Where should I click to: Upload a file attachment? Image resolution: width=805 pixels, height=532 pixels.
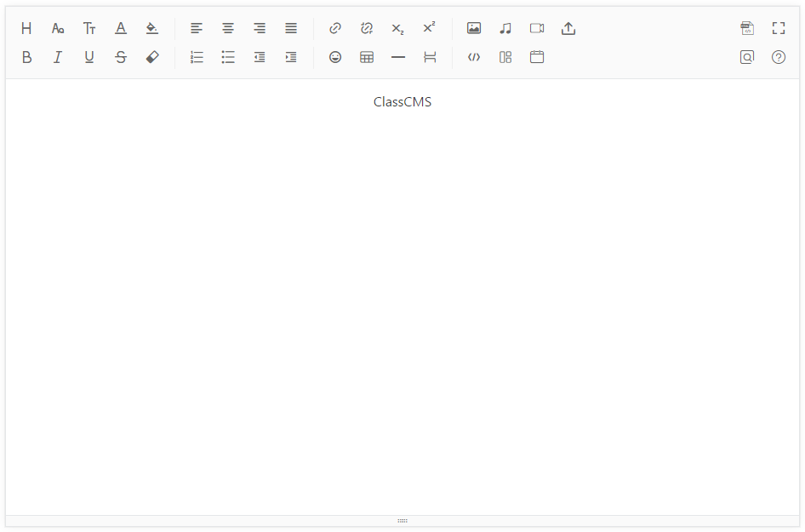click(x=568, y=28)
